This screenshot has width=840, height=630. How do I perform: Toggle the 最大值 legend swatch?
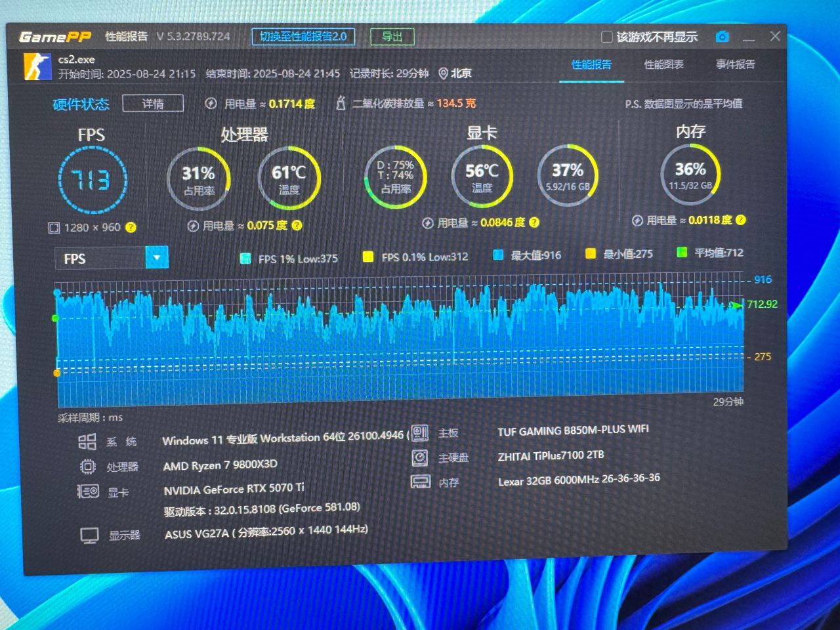pos(498,255)
